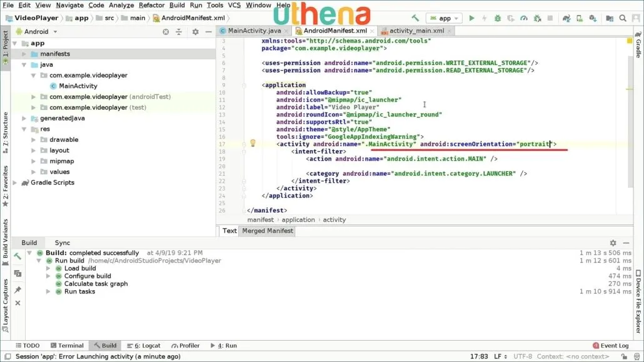Viewport: 644px width, 362px height.
Task: Close the AndroidManifest.xml tab
Action: click(371, 31)
